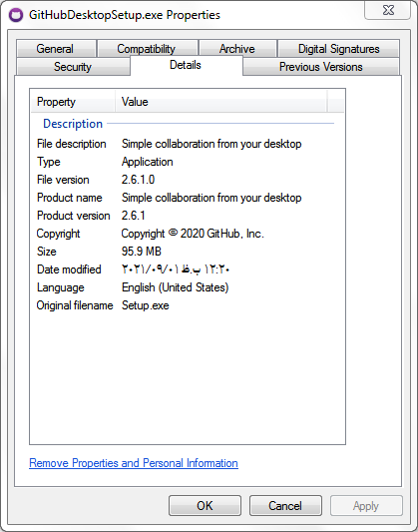Switch to the General tab
This screenshot has width=418, height=532.
pyautogui.click(x=55, y=49)
